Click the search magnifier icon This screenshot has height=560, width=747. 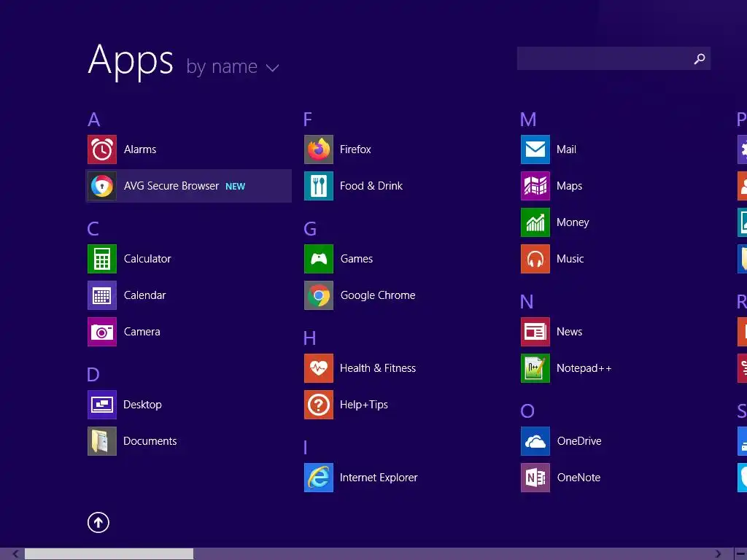pyautogui.click(x=700, y=58)
